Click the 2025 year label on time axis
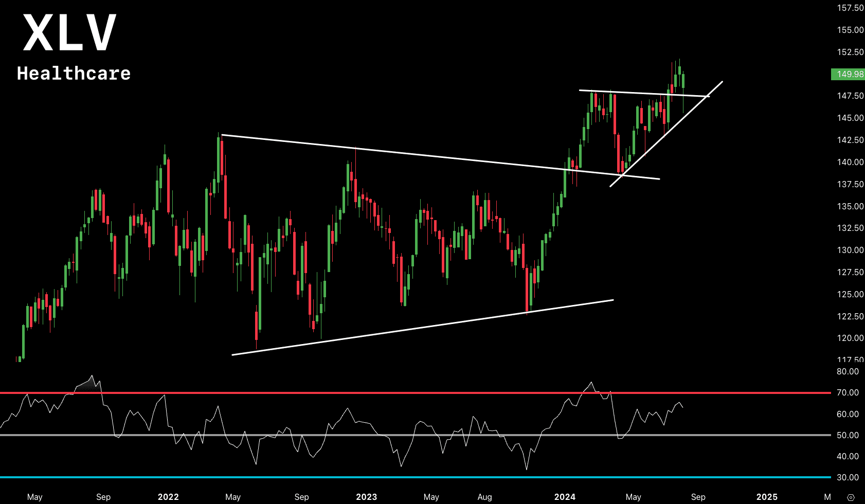 [767, 497]
